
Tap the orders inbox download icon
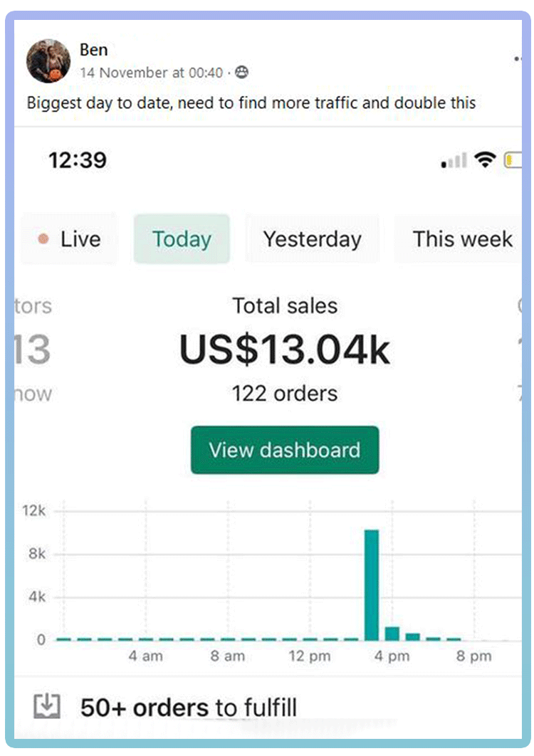pos(47,707)
